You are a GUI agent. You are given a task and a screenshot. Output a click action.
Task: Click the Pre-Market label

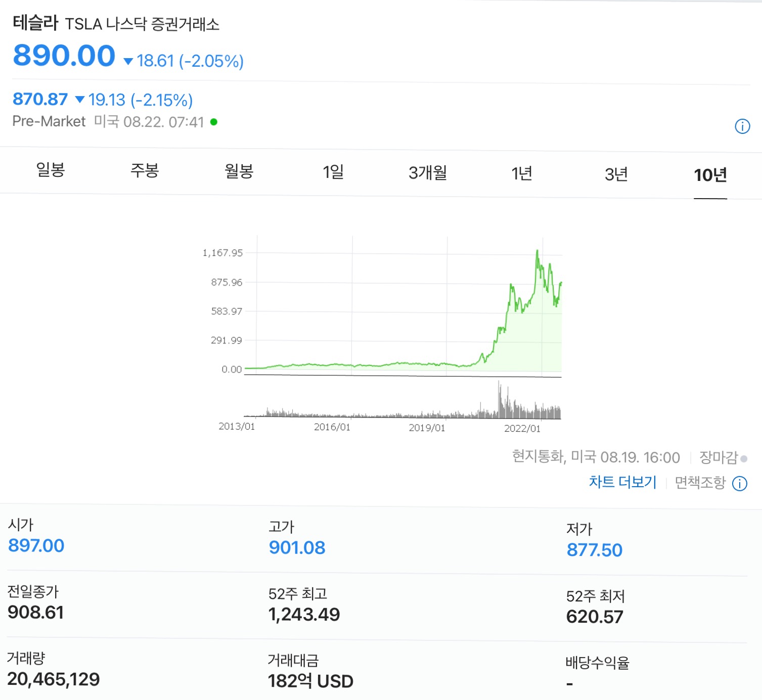(x=49, y=121)
